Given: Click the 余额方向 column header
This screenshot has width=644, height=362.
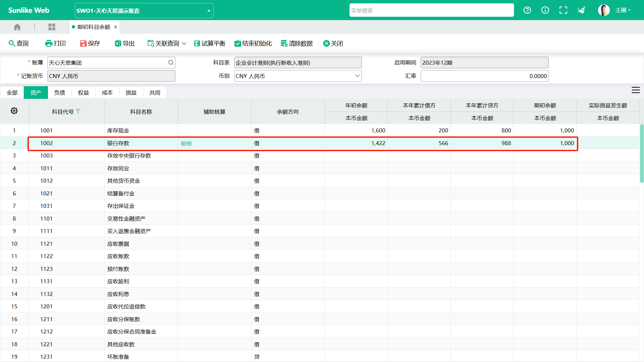Looking at the screenshot, I should [x=288, y=112].
